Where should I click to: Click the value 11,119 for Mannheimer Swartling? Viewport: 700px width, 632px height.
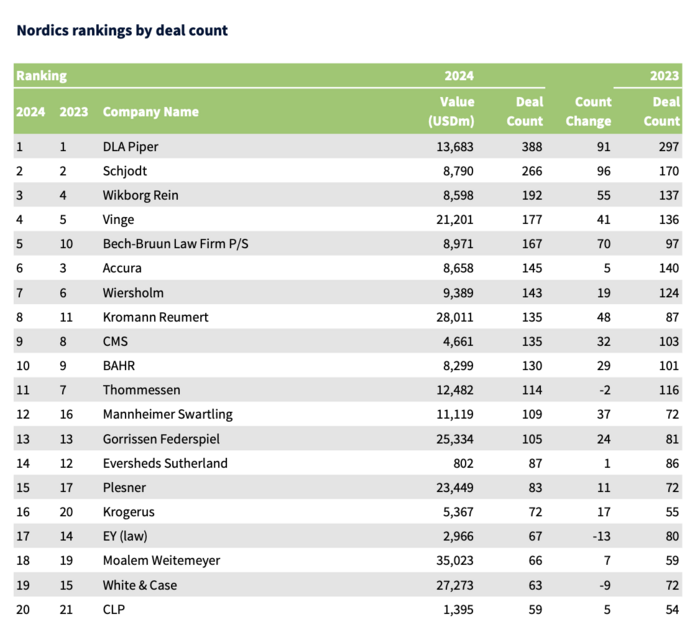click(455, 415)
